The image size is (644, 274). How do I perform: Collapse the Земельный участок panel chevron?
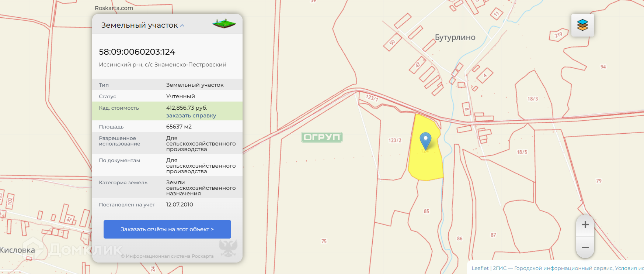[x=182, y=25]
